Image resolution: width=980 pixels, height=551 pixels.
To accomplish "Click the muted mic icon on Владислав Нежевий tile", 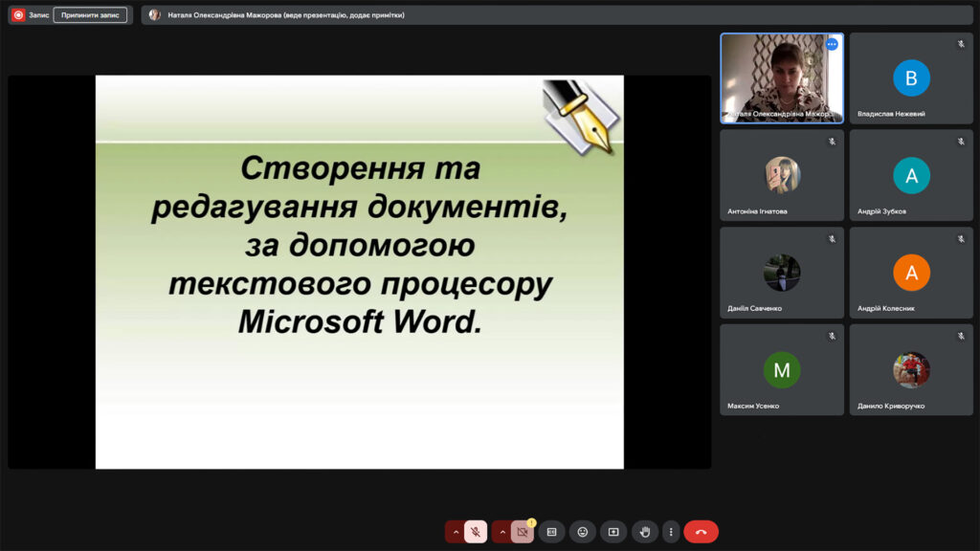I will [x=961, y=44].
